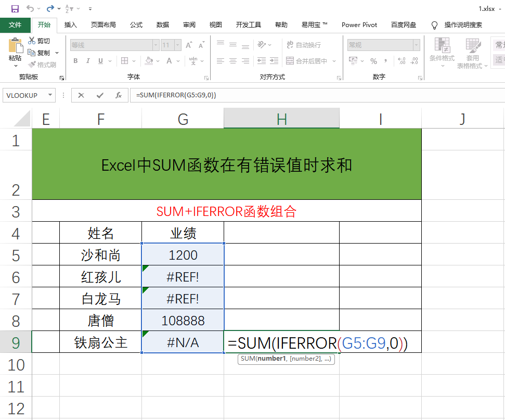505x420 pixels.
Task: Click the Increase Decimal icon
Action: click(x=402, y=61)
